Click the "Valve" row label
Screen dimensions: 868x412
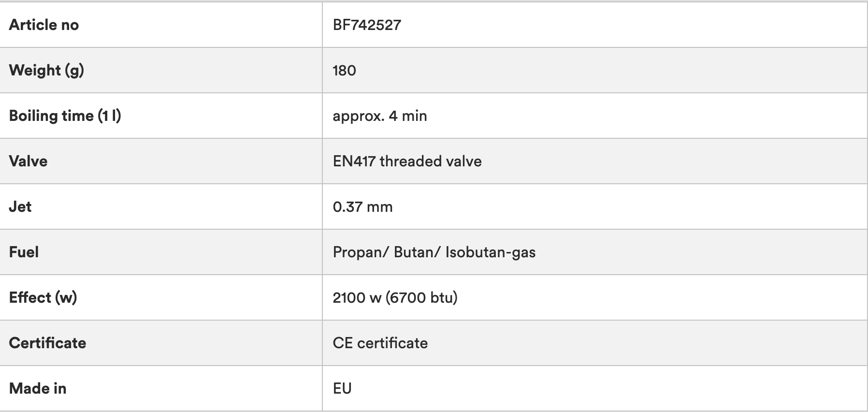[28, 161]
